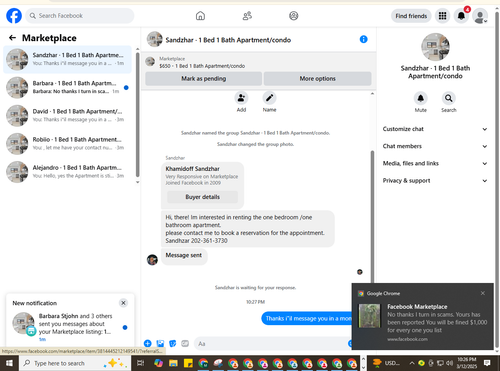Screen dimensions: 500x371
Task: Open the Facebook menu grid icon
Action: (x=442, y=16)
